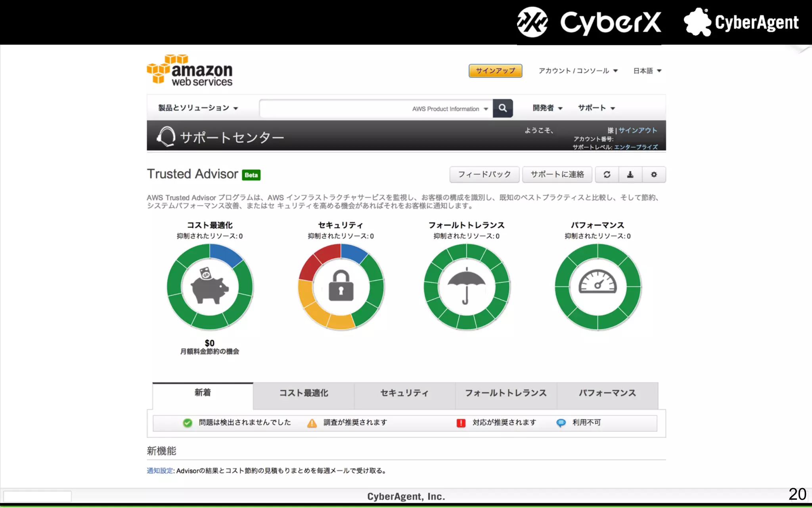Click the サインアップ button
Screen dimensions: 812x508
pos(495,71)
